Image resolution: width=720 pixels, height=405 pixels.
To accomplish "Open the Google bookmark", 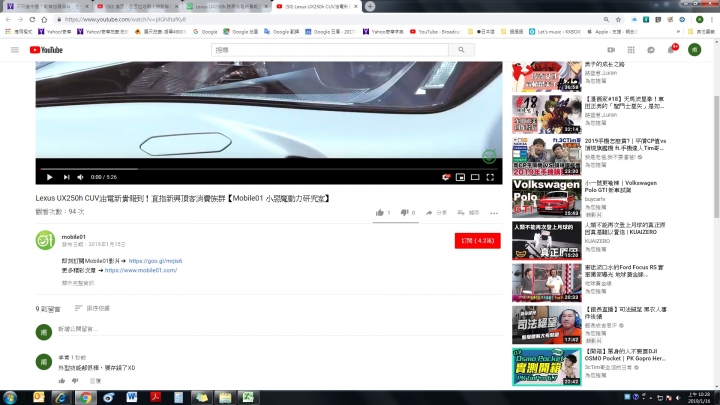I will (x=205, y=32).
